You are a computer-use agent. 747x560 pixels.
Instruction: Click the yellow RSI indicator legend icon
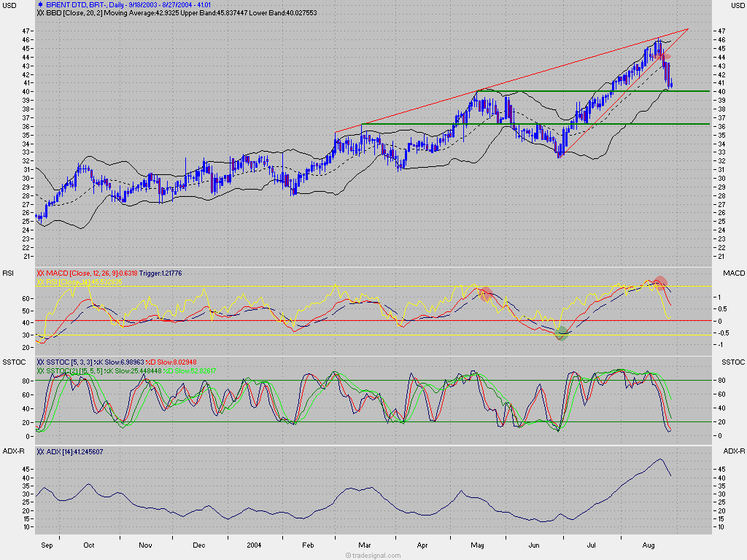click(40, 281)
